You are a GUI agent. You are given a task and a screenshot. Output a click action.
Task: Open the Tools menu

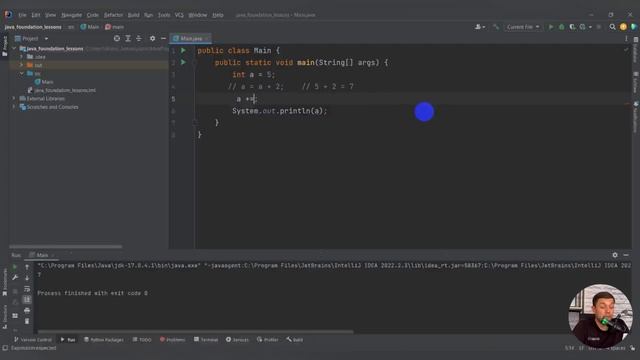(164, 15)
